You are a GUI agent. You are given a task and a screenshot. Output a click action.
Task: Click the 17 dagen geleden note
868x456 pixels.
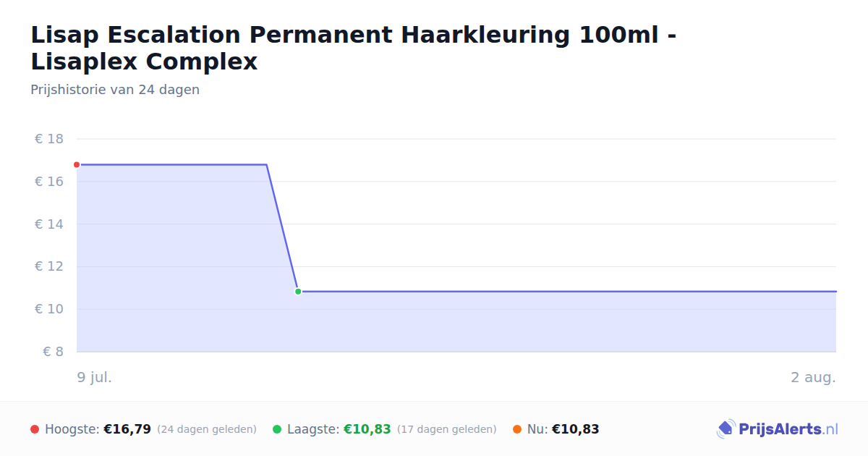click(x=447, y=429)
